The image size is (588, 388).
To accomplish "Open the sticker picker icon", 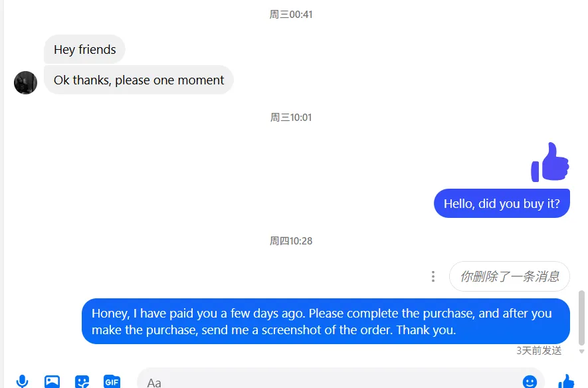I will tap(82, 381).
